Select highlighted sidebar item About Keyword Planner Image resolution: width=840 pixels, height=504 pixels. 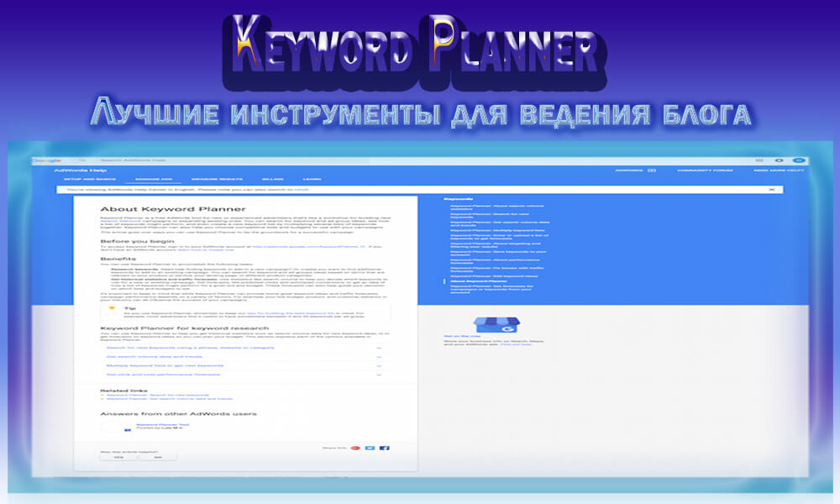pos(479,281)
